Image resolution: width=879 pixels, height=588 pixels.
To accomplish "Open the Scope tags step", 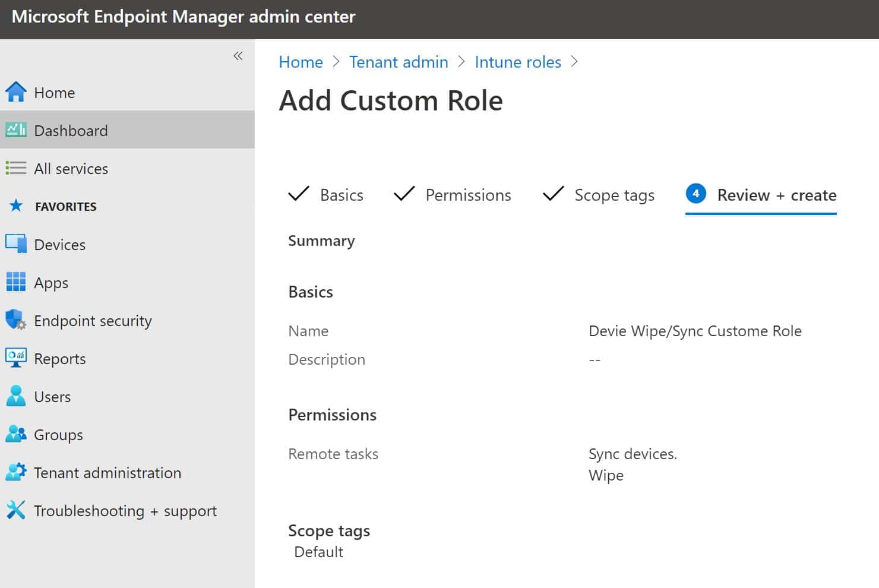I will tap(614, 195).
